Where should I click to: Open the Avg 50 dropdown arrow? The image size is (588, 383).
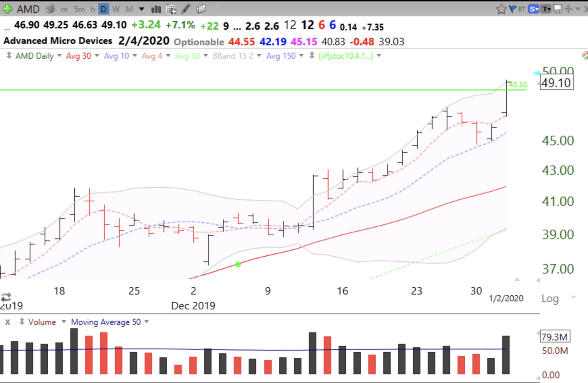click(x=205, y=55)
